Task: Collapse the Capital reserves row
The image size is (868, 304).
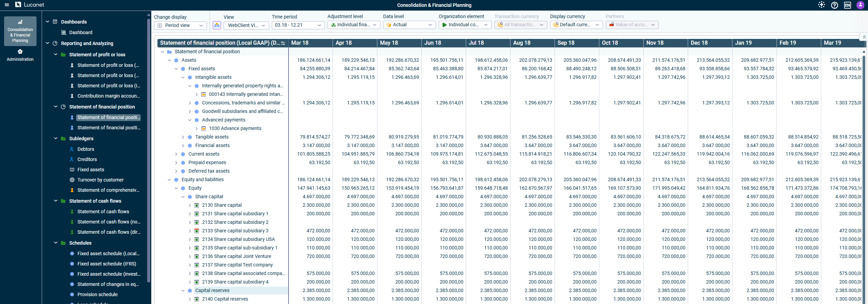Action: [183, 291]
